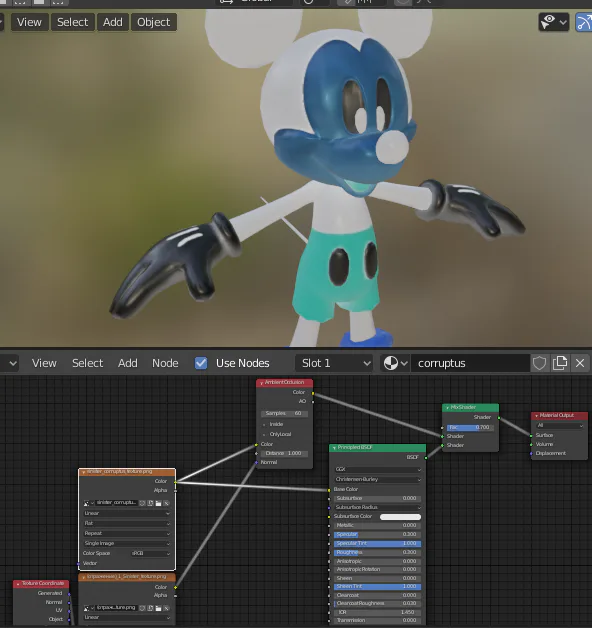Screen dimensions: 592x628
Task: Open the Node menu in shader editor
Action: (x=165, y=363)
